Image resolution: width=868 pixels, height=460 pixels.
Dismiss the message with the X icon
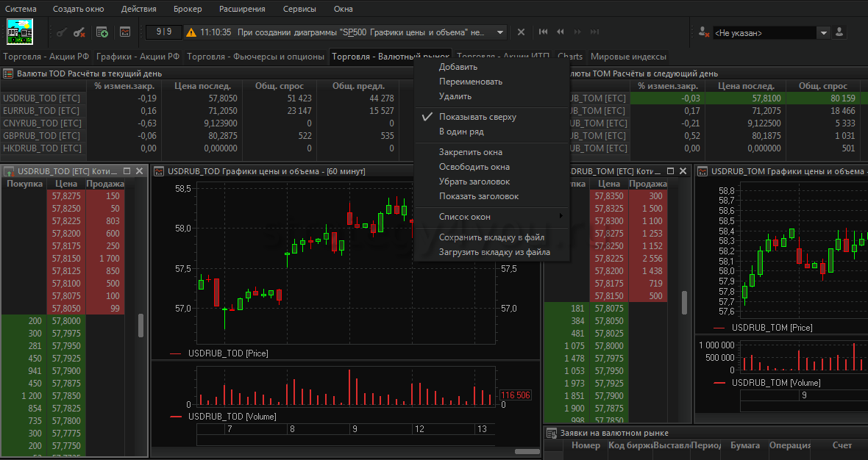click(521, 32)
